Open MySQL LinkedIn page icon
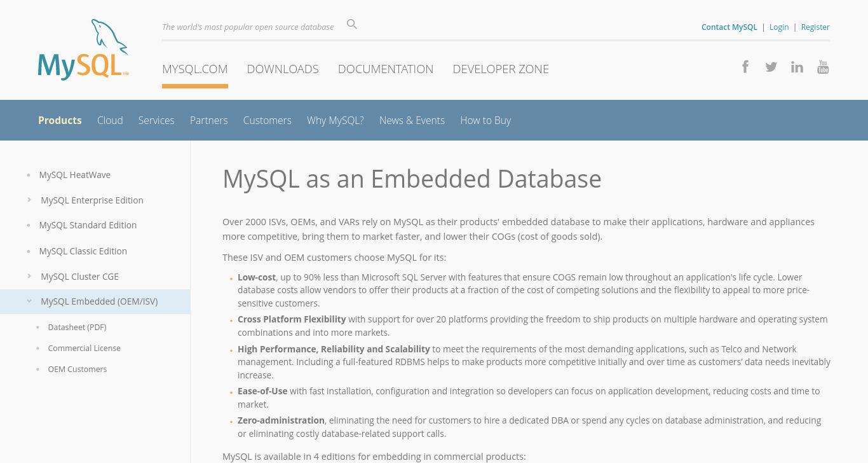Screen dimensions: 868x463 click(x=797, y=67)
